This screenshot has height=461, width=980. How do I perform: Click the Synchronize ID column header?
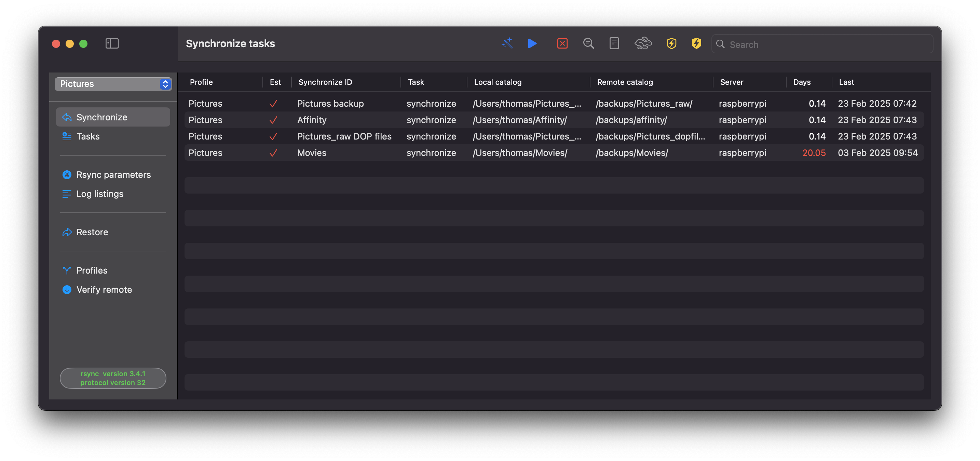pos(325,82)
